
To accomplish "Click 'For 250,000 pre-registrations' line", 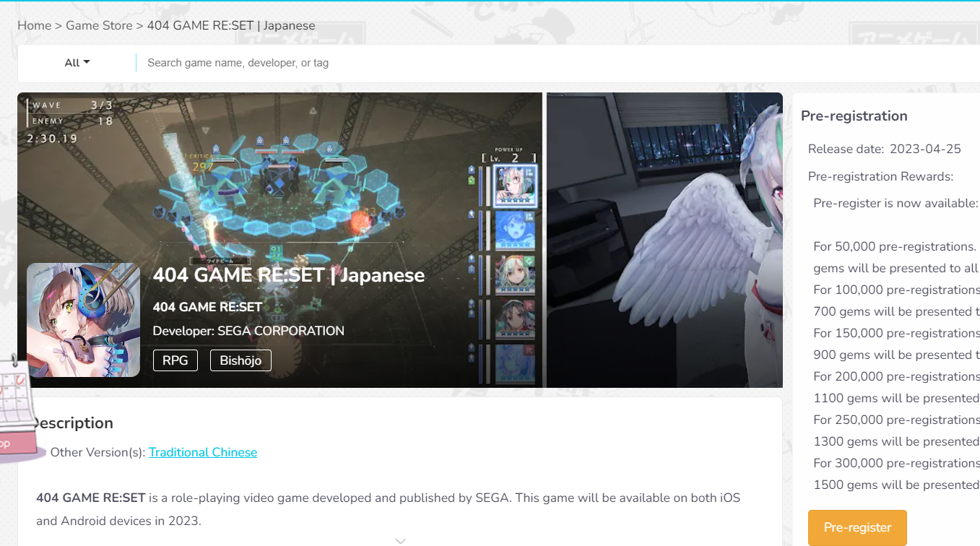I will click(x=896, y=420).
